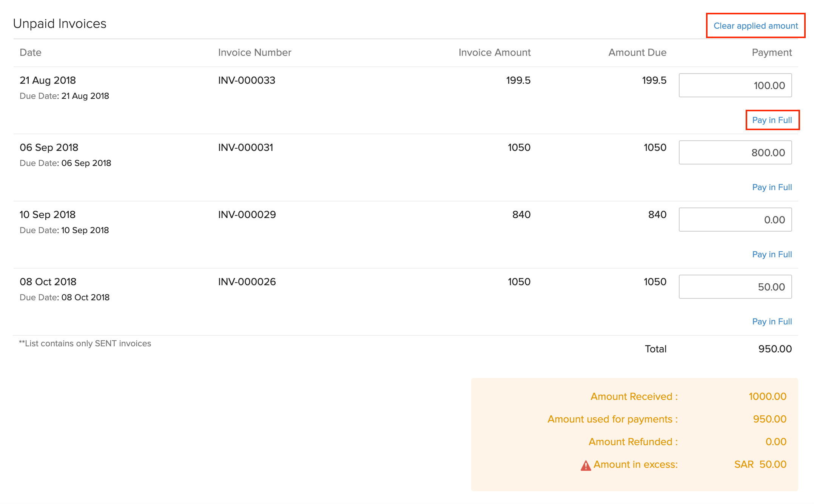Click the Invoice Number column header
The height and width of the screenshot is (504, 814).
click(254, 52)
